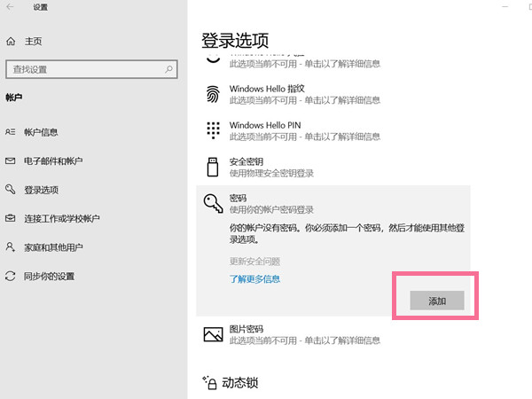The height and width of the screenshot is (399, 532).
Task: Click the sync arrows icon for 同步你的设置
Action: (11, 276)
